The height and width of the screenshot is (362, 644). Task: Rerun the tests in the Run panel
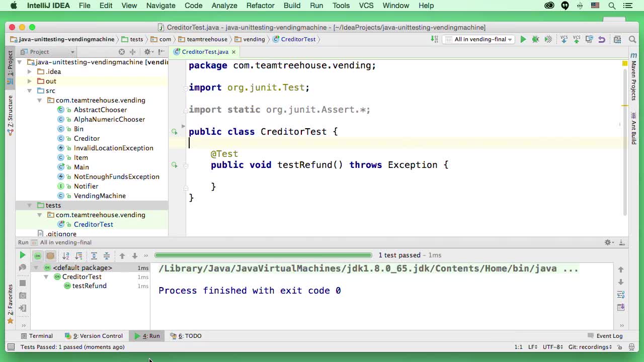point(23,255)
